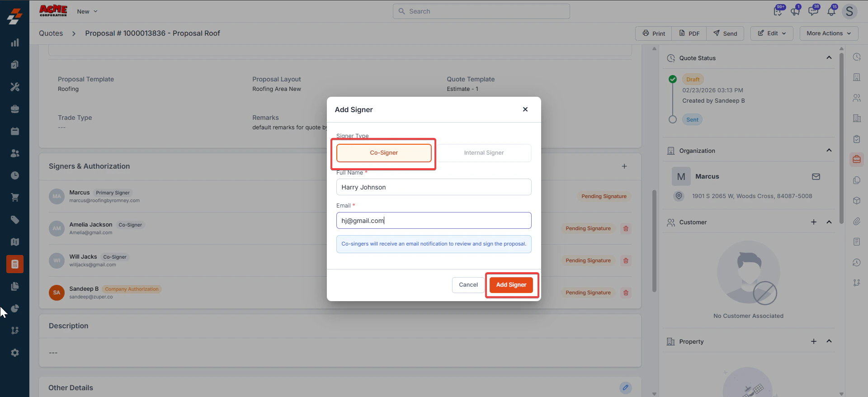The image size is (868, 397).
Task: Open the highlighted briefcase icon in right rail
Action: (857, 159)
